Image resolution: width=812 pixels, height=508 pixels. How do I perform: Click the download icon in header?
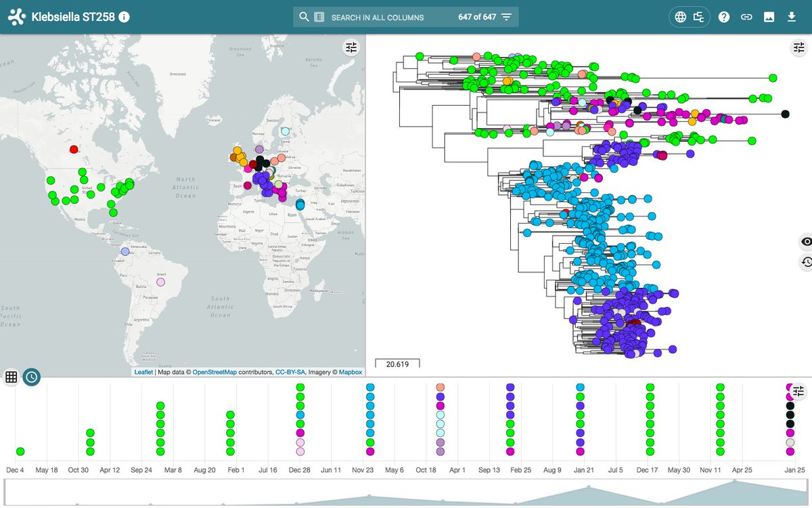(x=792, y=17)
